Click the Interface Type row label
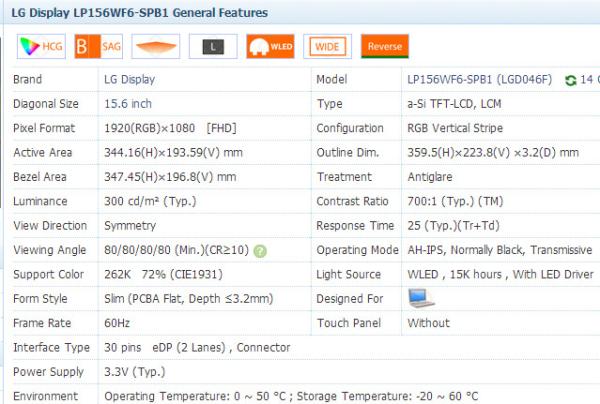 pyautogui.click(x=51, y=347)
